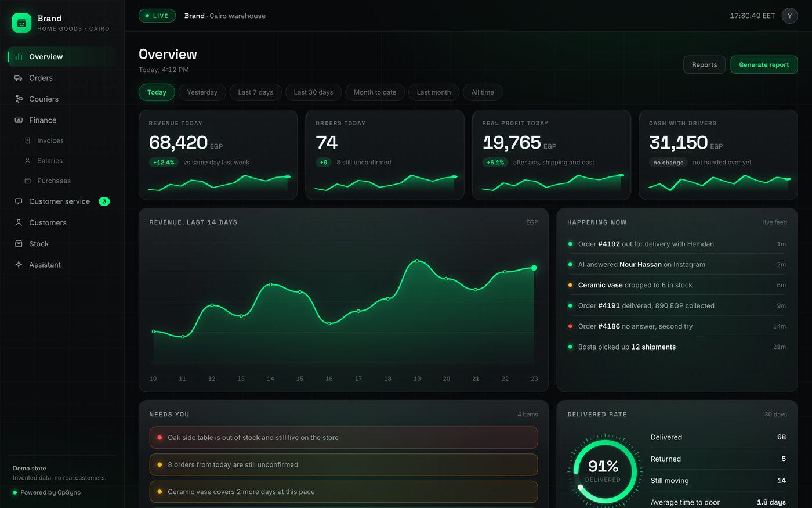
Task: Click the +9 orders badge
Action: click(x=324, y=163)
